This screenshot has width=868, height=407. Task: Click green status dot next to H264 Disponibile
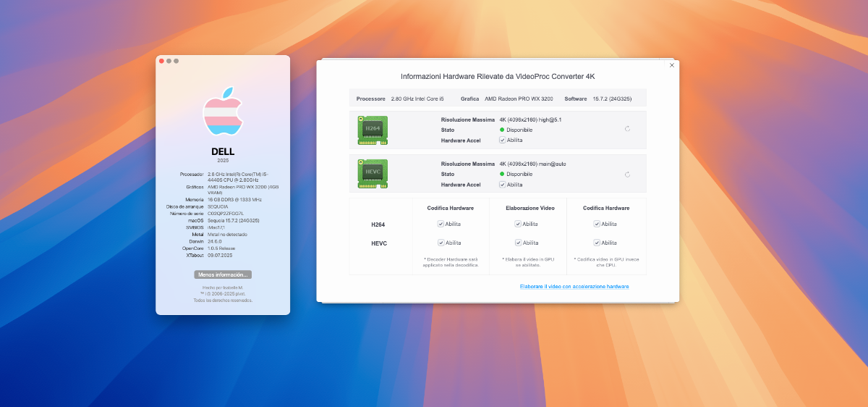502,130
